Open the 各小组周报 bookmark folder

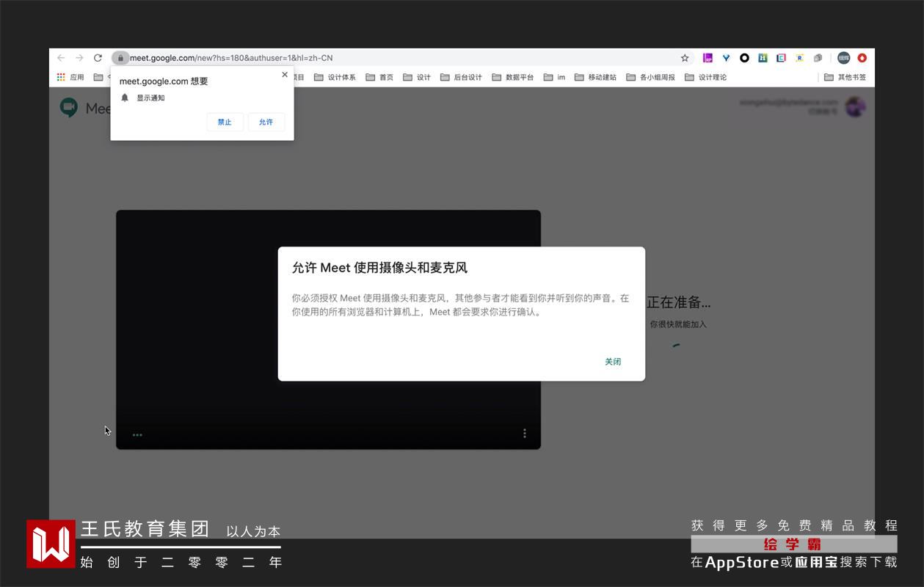pos(650,77)
